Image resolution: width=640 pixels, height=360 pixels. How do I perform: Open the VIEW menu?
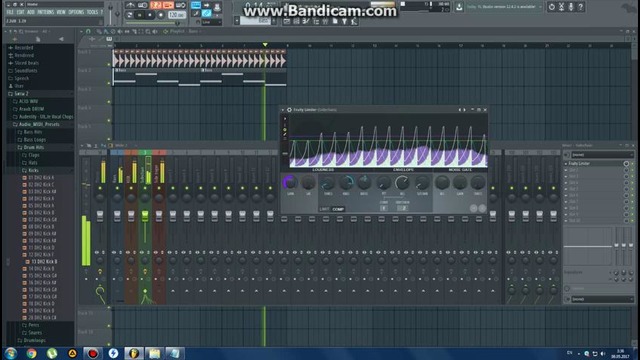point(61,12)
